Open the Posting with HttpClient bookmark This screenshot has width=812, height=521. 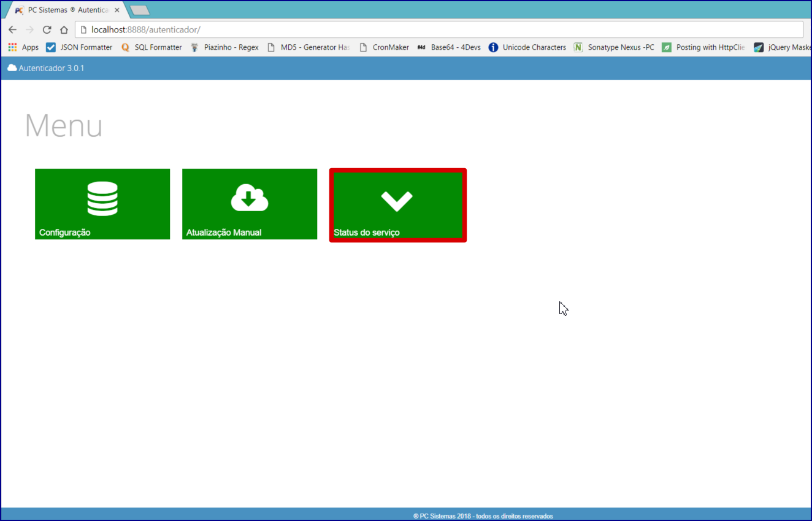click(704, 47)
